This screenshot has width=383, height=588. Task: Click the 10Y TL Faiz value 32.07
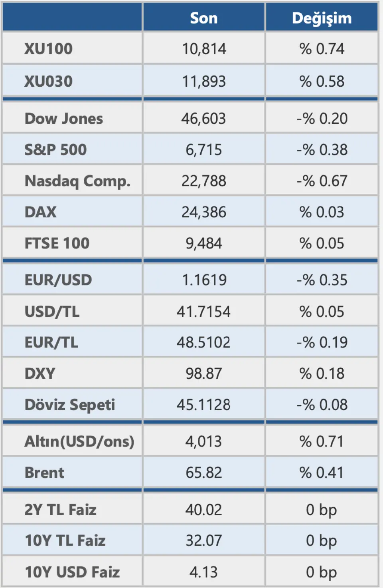203,540
